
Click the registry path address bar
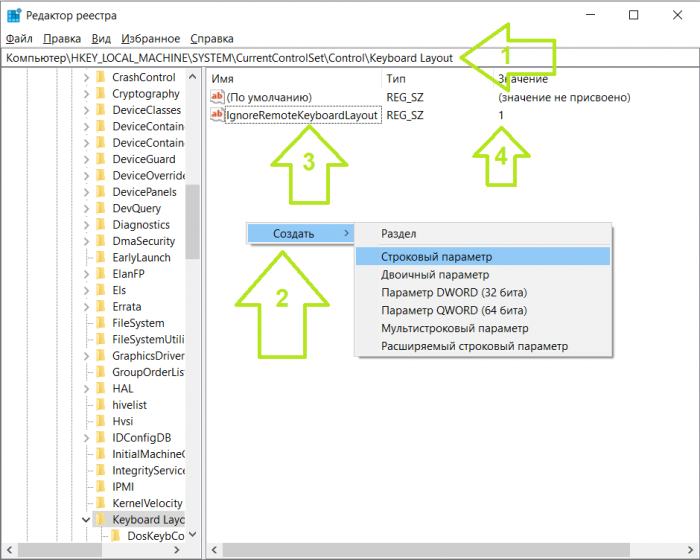point(349,58)
